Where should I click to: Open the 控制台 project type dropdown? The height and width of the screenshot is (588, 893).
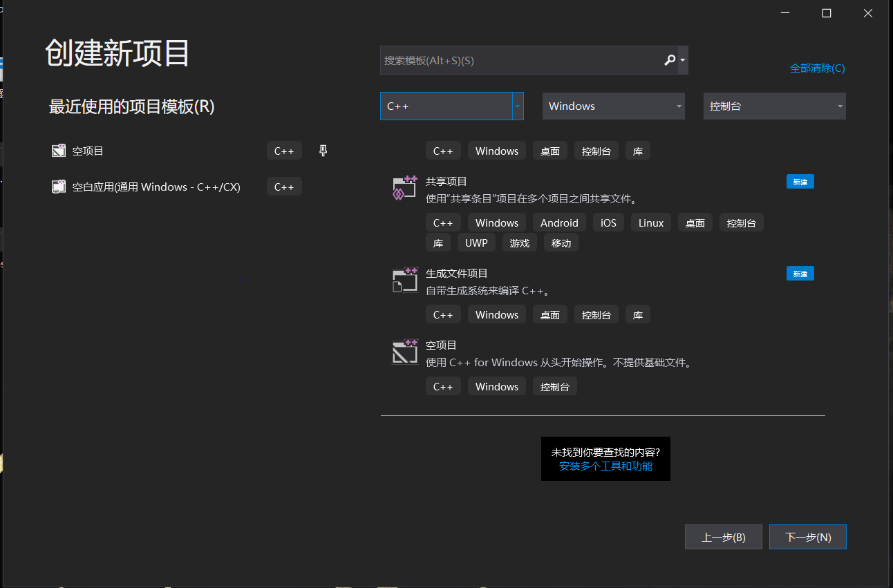[774, 106]
